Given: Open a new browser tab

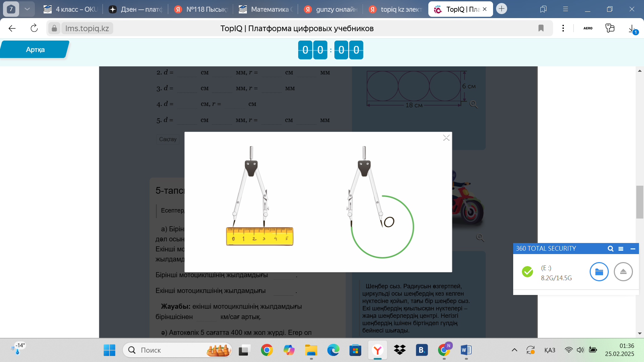Looking at the screenshot, I should pyautogui.click(x=501, y=9).
